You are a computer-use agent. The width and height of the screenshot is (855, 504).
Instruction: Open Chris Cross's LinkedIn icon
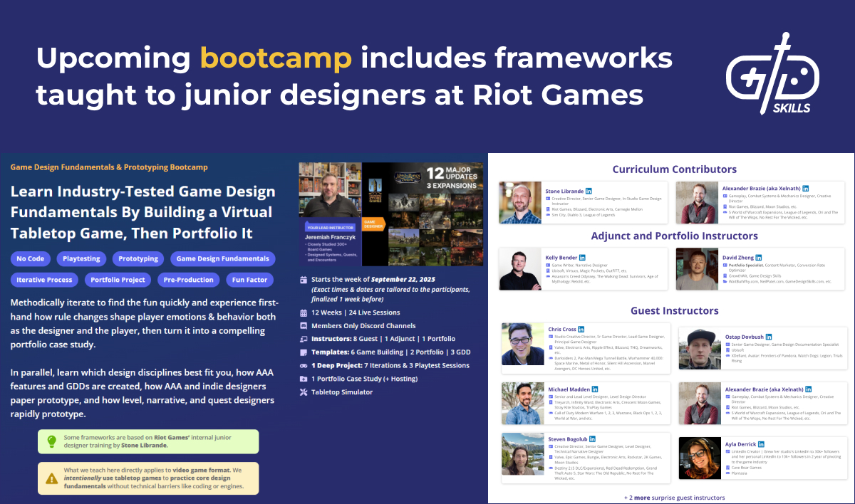click(581, 330)
